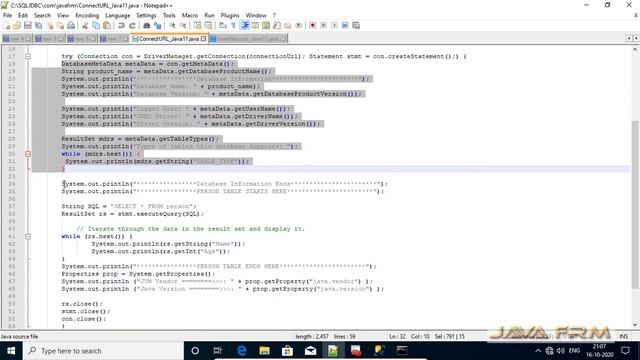Launch Microsoft Edge from the taskbar
Viewport: 640px width, 360px height.
pos(242,351)
